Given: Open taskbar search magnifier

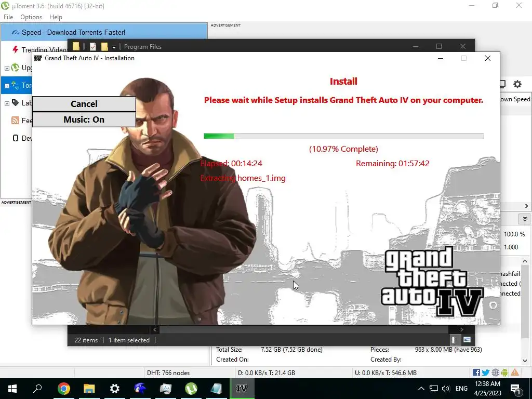Looking at the screenshot, I should (37, 389).
